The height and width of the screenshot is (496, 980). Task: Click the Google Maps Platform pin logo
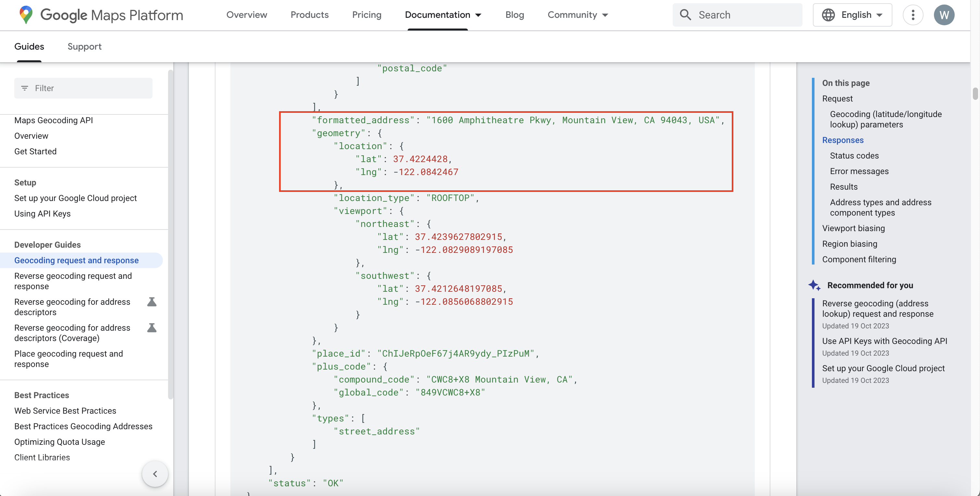click(x=26, y=15)
